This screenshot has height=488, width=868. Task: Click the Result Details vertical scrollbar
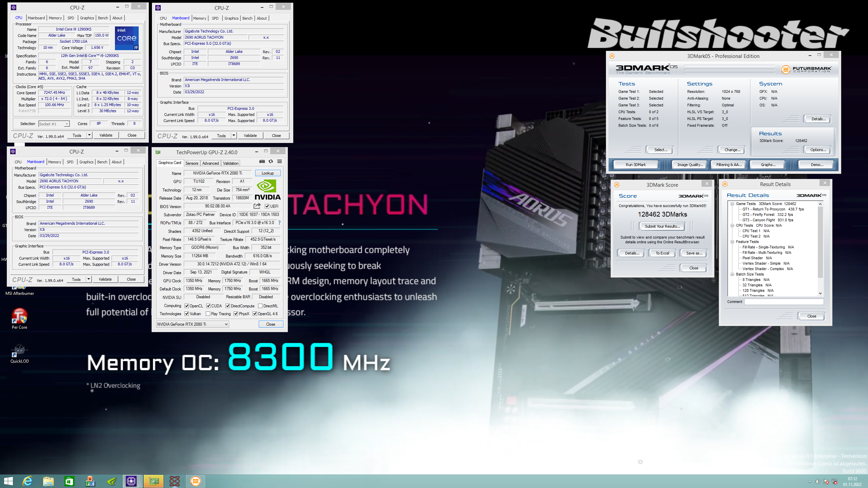coord(821,249)
